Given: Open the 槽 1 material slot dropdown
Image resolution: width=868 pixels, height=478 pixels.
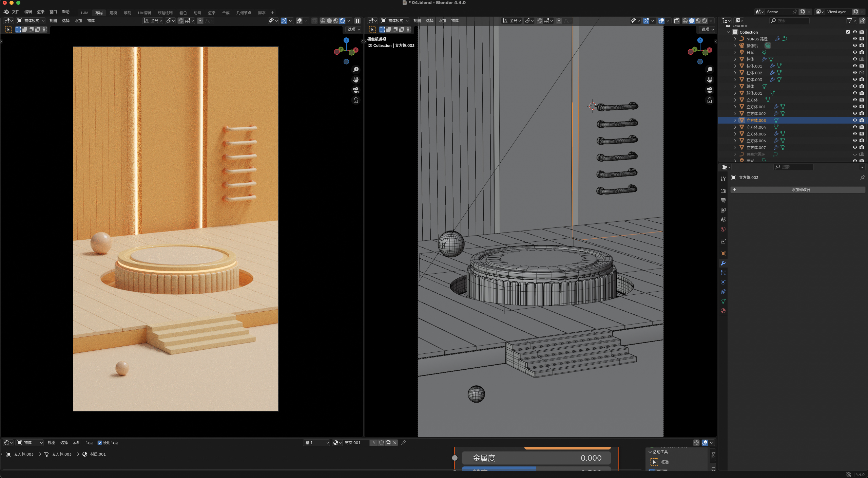Looking at the screenshot, I should click(x=316, y=443).
